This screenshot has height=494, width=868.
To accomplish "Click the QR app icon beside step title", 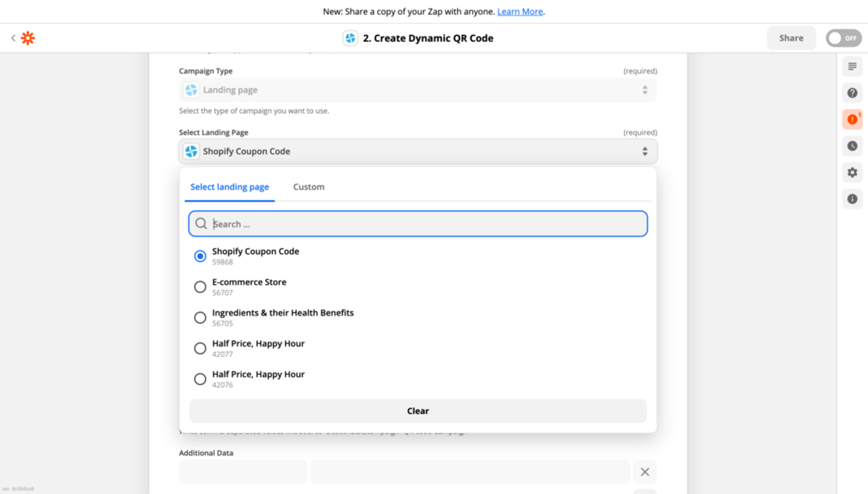I will click(x=350, y=38).
